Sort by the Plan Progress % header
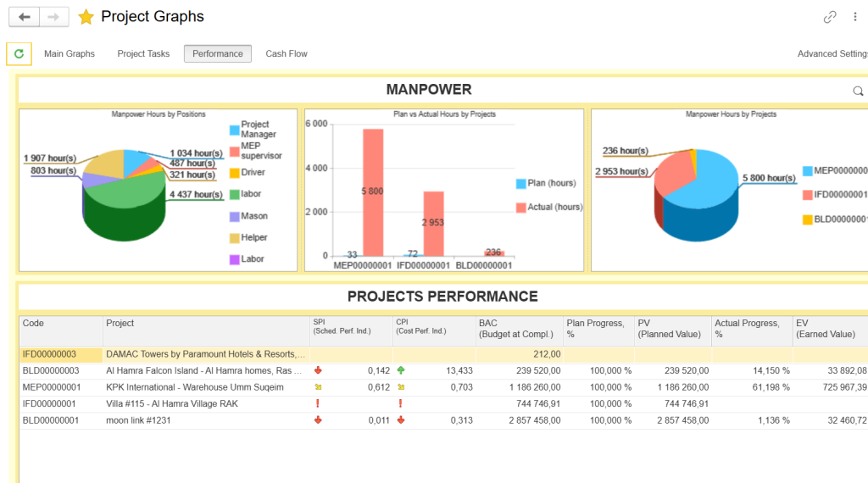Screen dimensions: 868x483 point(598,330)
